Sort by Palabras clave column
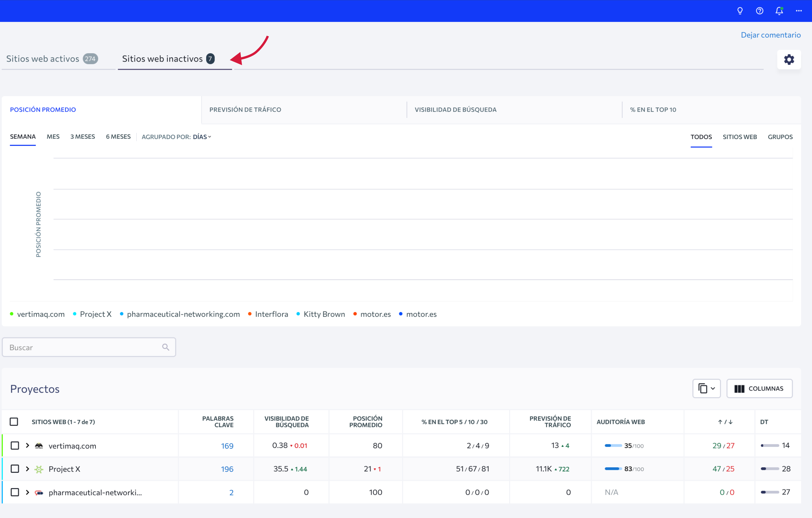812x518 pixels. pos(217,422)
